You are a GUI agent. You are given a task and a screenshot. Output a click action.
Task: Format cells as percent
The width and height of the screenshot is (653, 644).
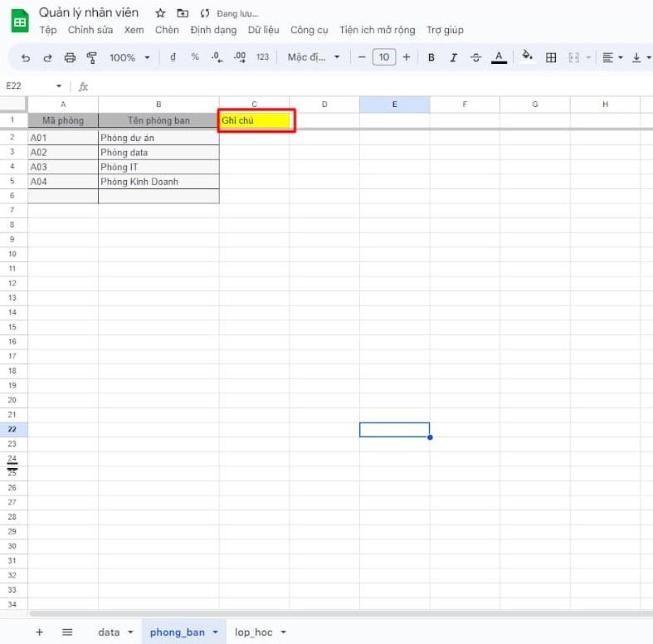[x=195, y=56]
